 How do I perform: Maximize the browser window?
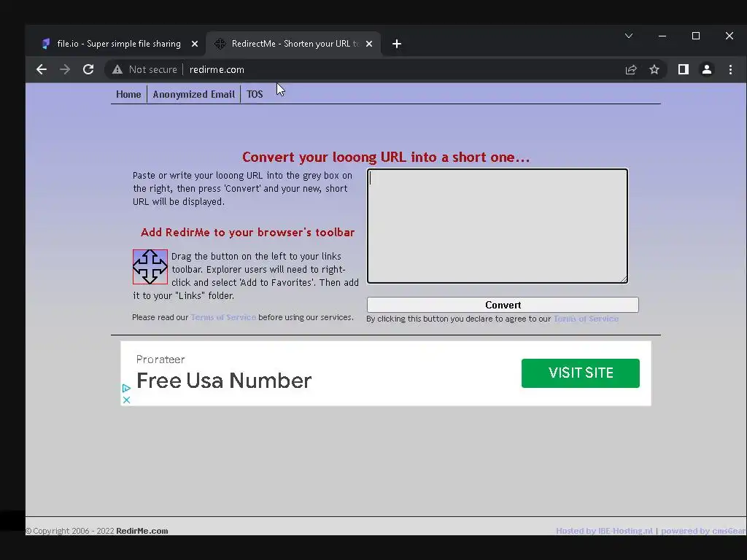(695, 36)
